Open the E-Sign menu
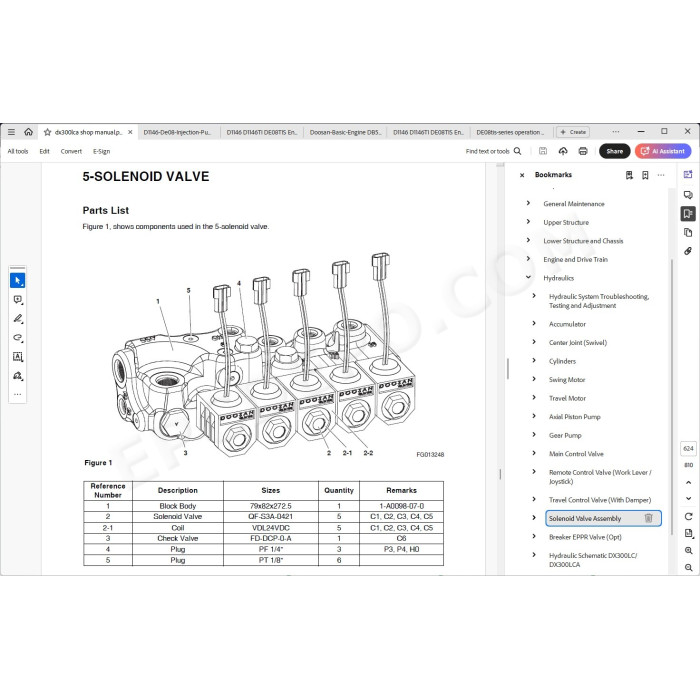Image resolution: width=700 pixels, height=700 pixels. click(101, 151)
